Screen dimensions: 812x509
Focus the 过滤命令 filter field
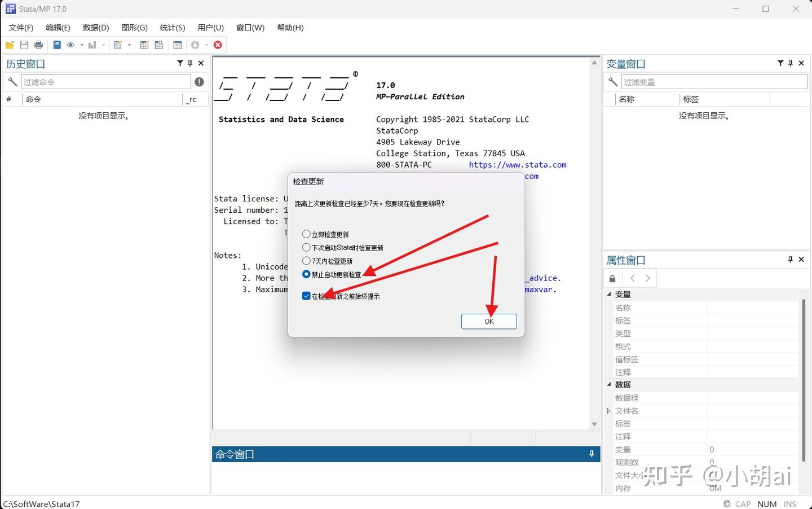click(x=106, y=82)
